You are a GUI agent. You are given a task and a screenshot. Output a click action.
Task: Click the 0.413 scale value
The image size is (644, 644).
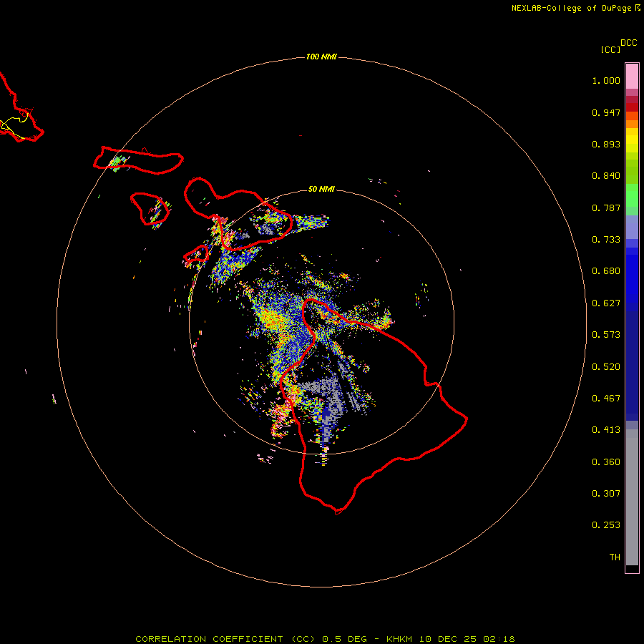coord(606,430)
